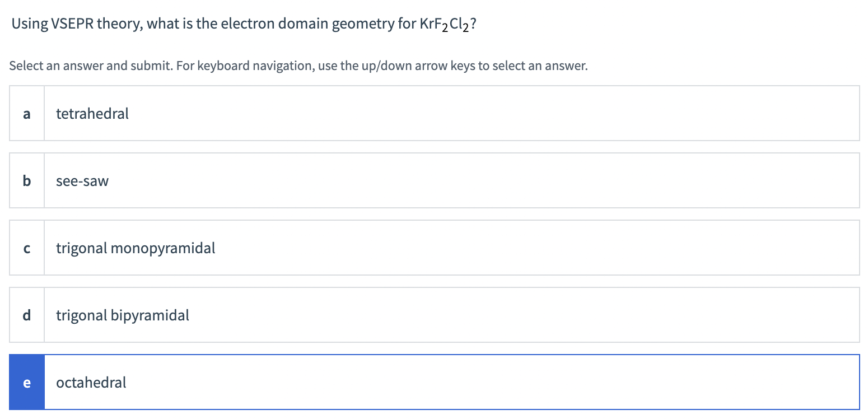This screenshot has height=419, width=868.
Task: Click the KrF2Cl2 formula in the question
Action: click(446, 24)
